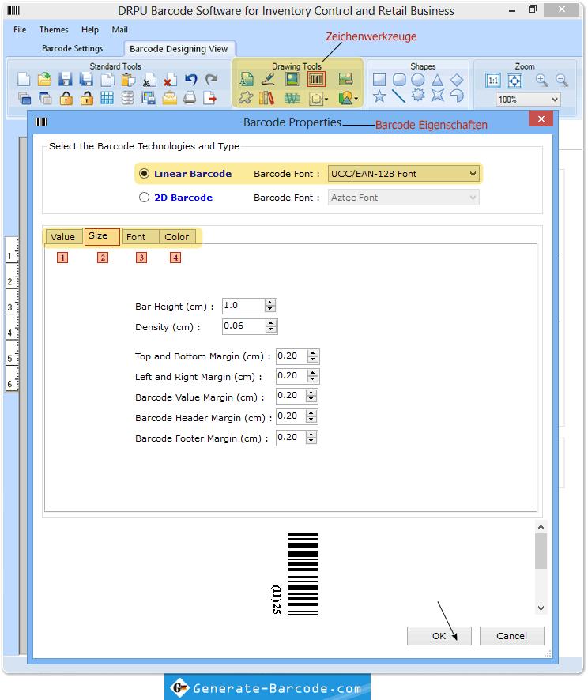This screenshot has height=700, width=588.
Task: Select the Image library books tool
Action: click(x=267, y=98)
